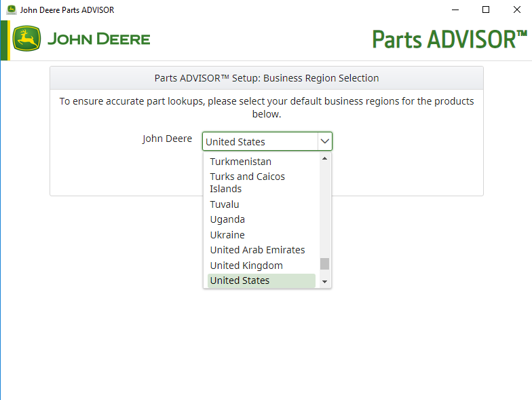The width and height of the screenshot is (532, 400).
Task: Minimize the Parts ADVISOR window
Action: (x=454, y=10)
